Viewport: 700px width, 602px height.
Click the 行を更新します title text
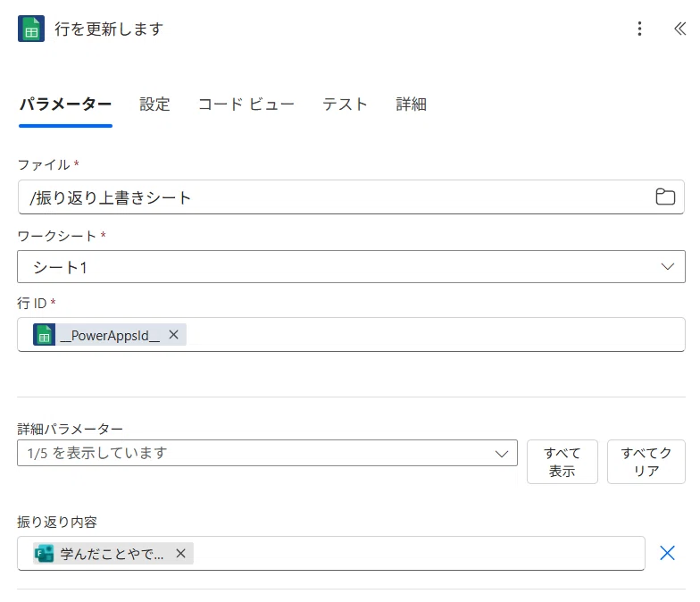[109, 29]
